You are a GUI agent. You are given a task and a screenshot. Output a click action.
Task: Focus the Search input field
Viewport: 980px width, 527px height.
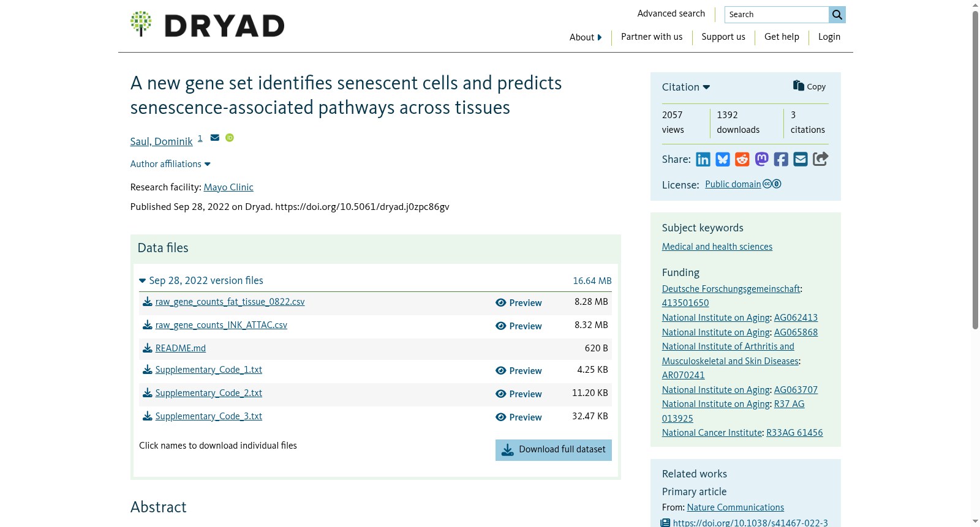[777, 15]
